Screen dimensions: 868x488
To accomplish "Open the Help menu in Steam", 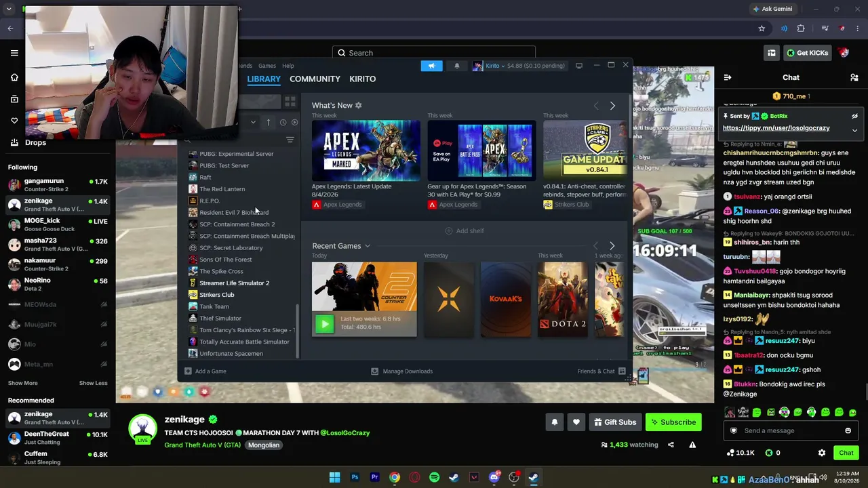I will [x=288, y=66].
